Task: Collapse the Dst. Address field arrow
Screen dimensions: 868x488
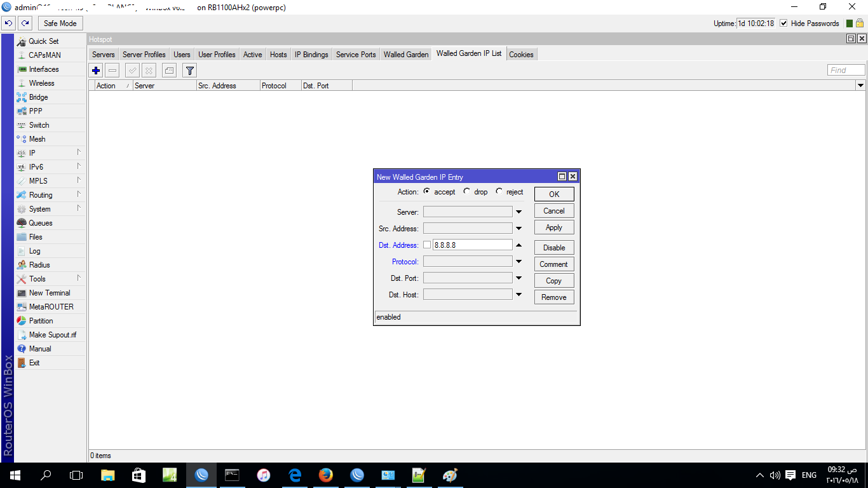Action: (519, 245)
